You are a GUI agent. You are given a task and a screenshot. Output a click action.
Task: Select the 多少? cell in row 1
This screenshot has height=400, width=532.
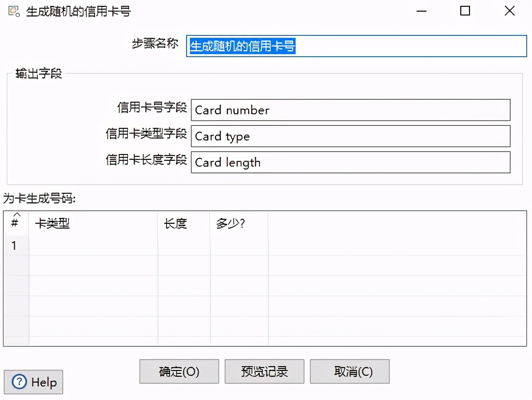pos(238,245)
